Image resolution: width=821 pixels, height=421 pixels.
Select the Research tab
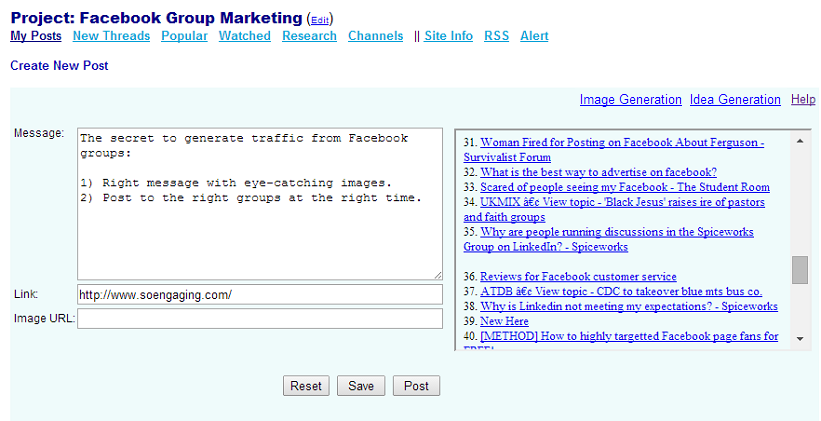coord(309,36)
